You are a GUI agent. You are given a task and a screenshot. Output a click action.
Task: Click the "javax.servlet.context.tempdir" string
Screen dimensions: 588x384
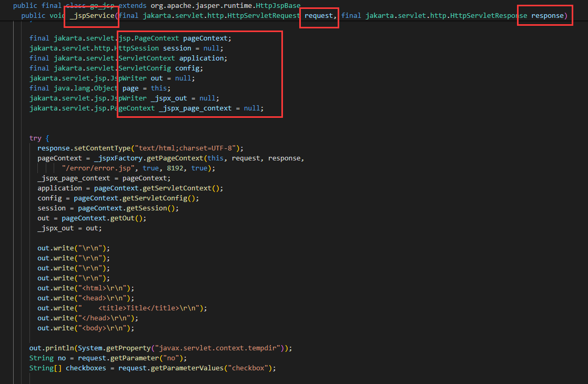tap(218, 348)
